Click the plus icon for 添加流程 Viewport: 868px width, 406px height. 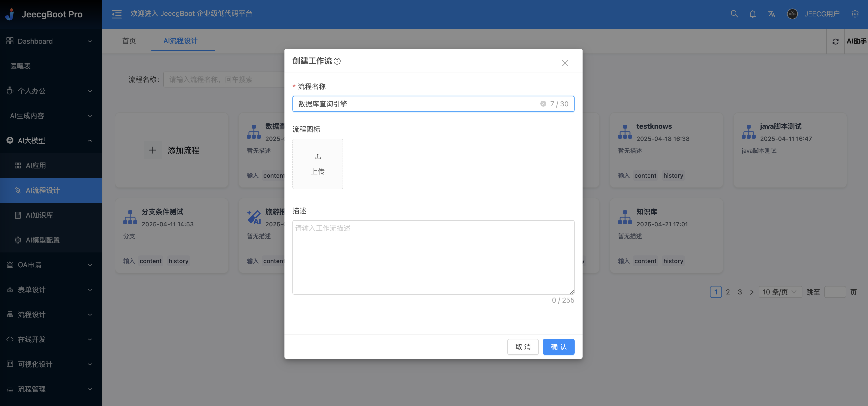(153, 150)
